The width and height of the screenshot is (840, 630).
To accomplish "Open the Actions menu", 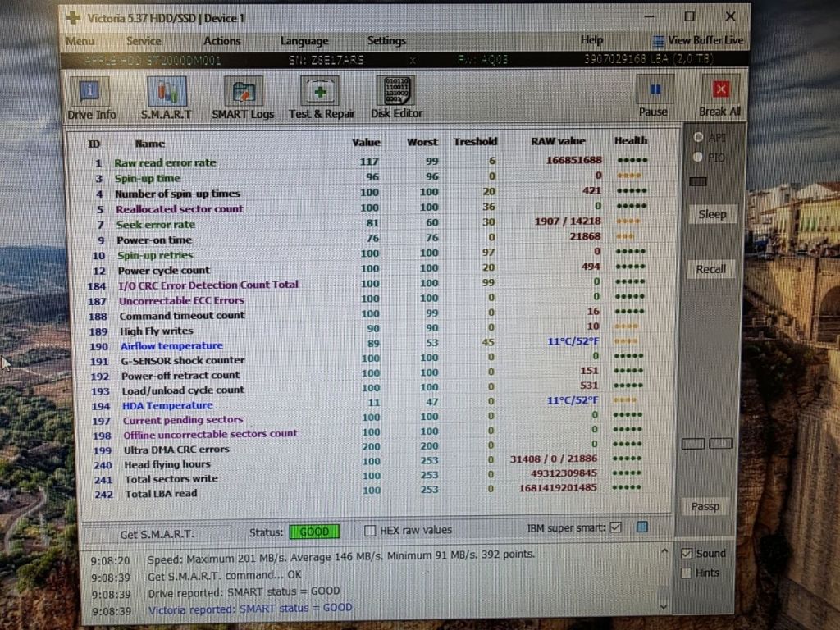I will (221, 41).
